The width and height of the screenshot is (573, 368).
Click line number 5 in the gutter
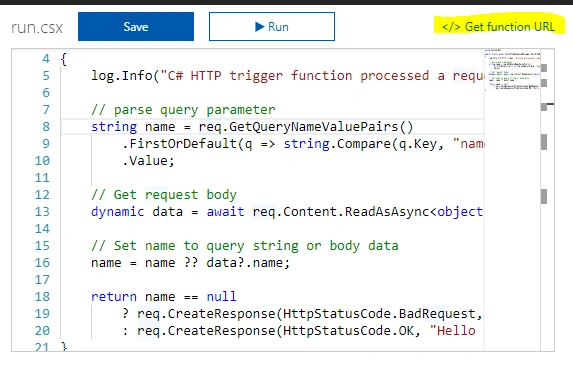pos(46,76)
